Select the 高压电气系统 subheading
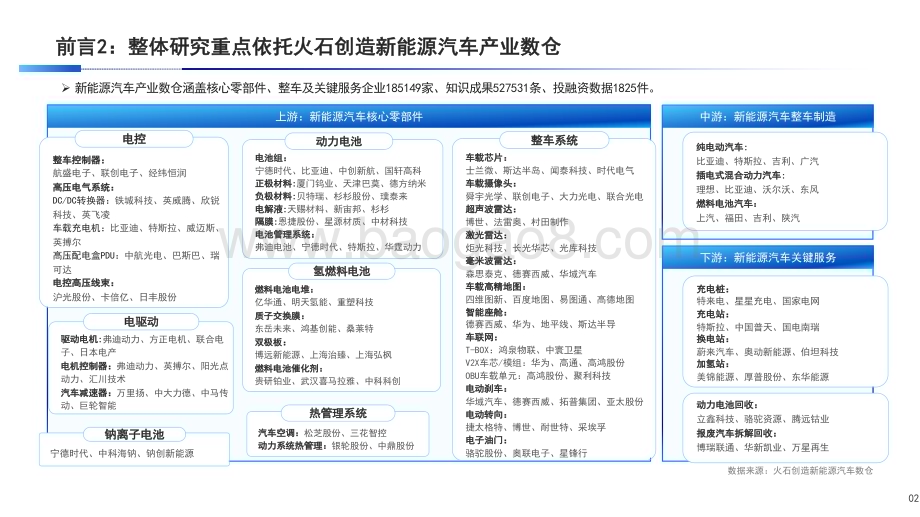Screen dimensions: 920x517 (83, 187)
